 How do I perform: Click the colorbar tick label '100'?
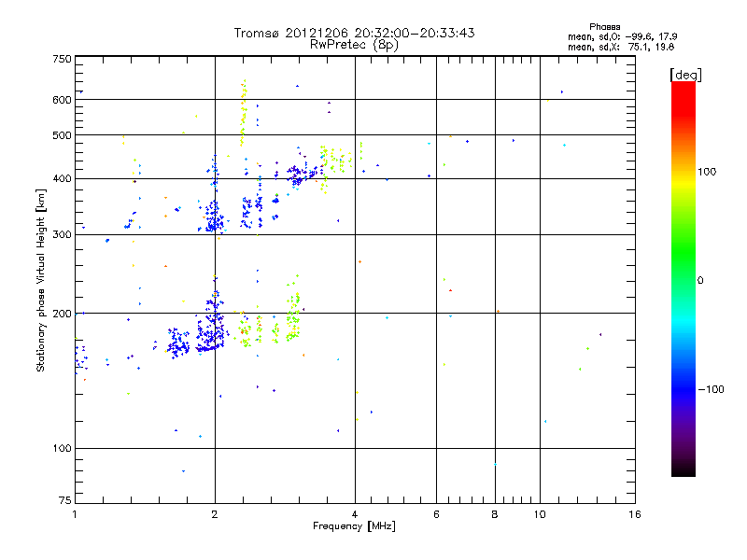(x=707, y=172)
